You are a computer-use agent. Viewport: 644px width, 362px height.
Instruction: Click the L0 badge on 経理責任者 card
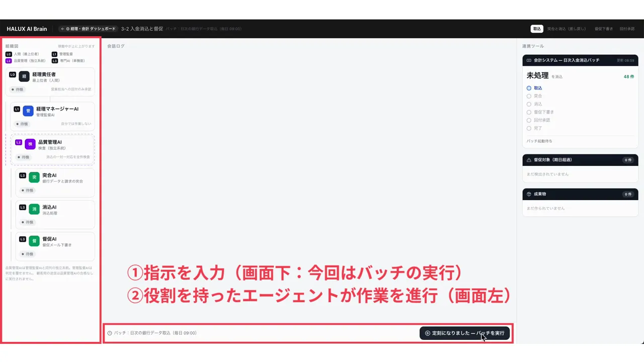(x=13, y=74)
